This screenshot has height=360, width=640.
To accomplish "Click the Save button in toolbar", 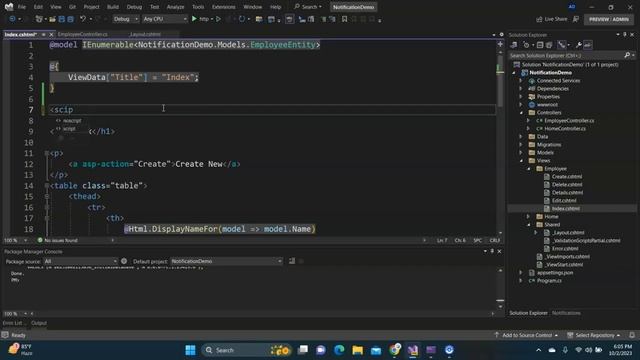I will pyautogui.click(x=61, y=19).
